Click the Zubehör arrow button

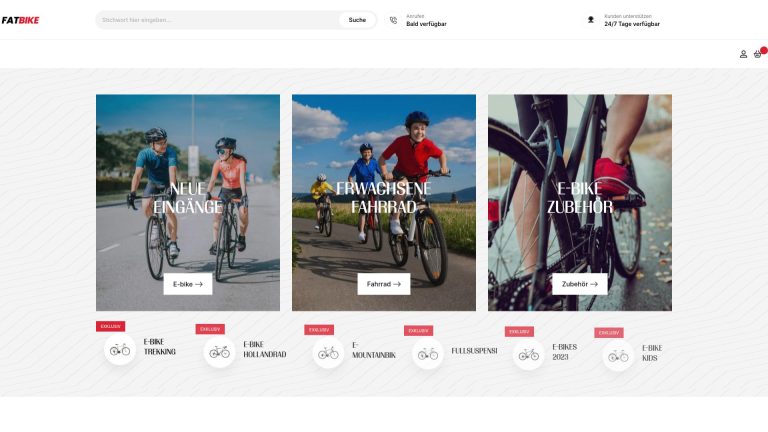click(x=580, y=284)
